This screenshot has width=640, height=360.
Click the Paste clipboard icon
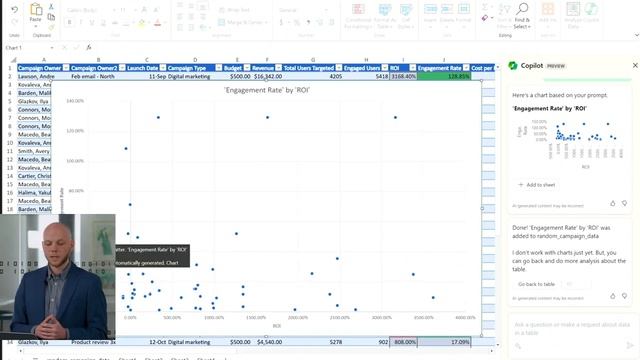click(36, 9)
